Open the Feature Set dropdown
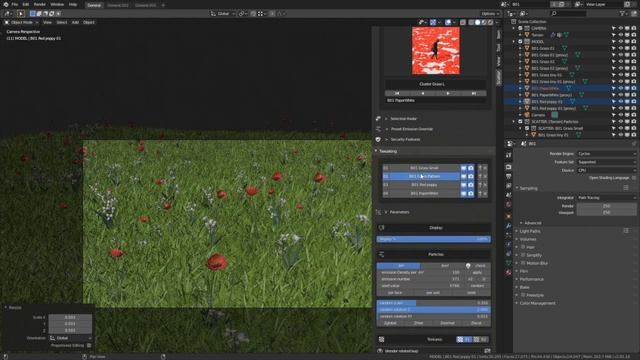 click(606, 162)
